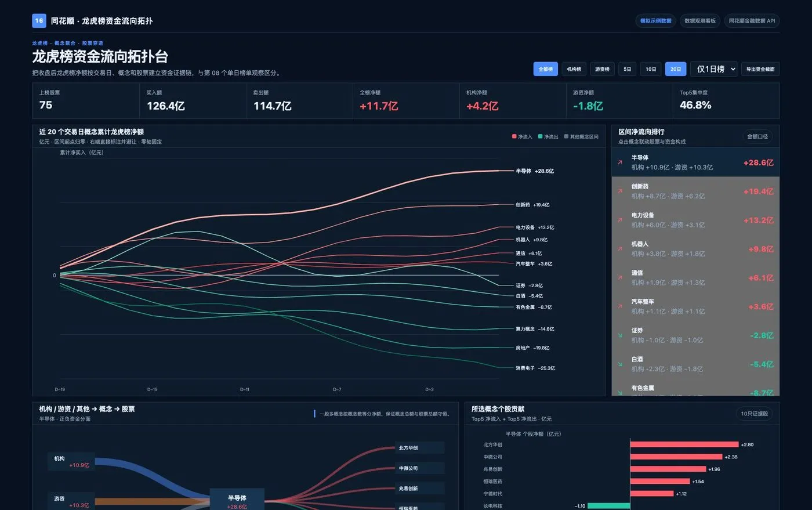The width and height of the screenshot is (812, 510).
Task: Select the 机构榜 filter
Action: click(x=574, y=69)
